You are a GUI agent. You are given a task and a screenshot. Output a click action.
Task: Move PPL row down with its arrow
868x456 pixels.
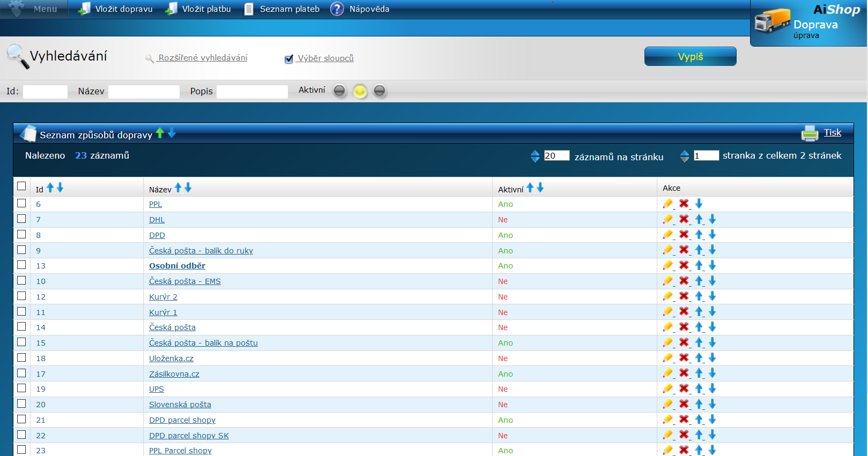point(699,204)
